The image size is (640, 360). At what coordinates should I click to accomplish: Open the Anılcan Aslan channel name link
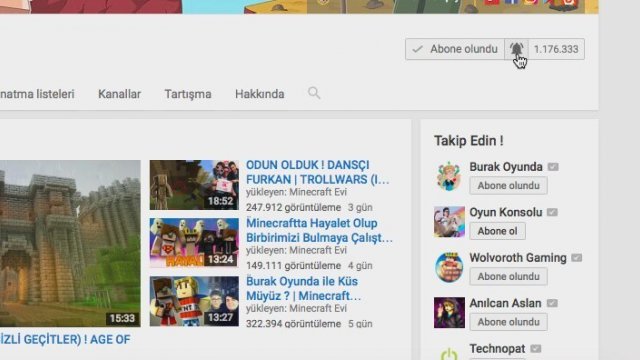[x=505, y=303]
